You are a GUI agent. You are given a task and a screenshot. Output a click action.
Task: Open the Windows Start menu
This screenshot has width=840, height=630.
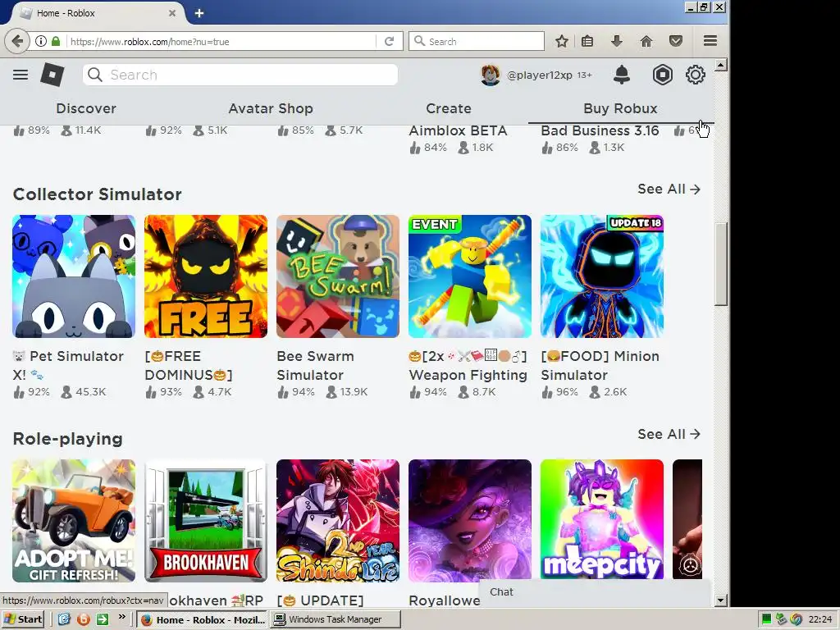tap(22, 619)
